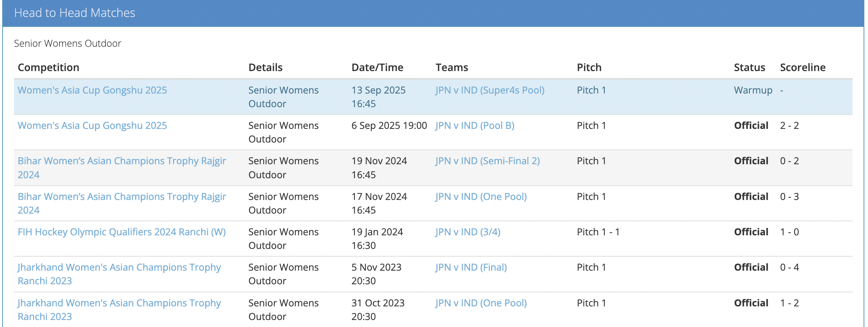Click JPN v IND (One Pool) for 17 Nov 2024
The image size is (868, 327).
pos(481,197)
